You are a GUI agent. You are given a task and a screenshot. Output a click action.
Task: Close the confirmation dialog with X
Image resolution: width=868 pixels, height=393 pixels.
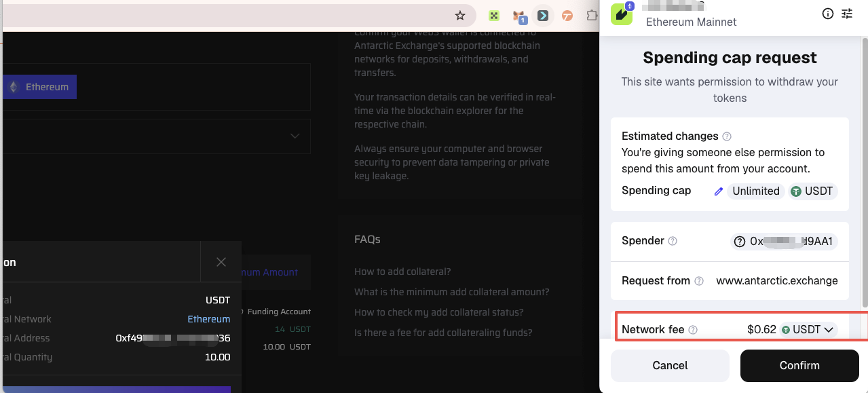coord(221,262)
